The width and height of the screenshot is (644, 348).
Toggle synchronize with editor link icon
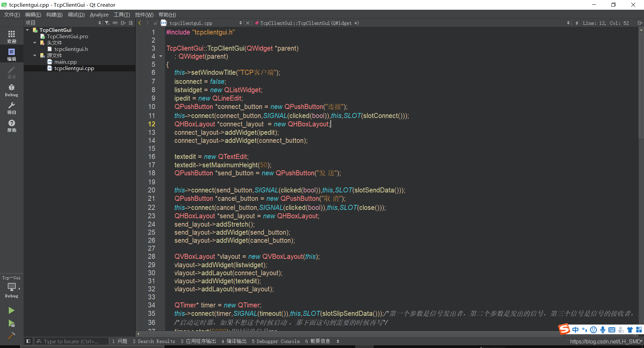pos(115,23)
